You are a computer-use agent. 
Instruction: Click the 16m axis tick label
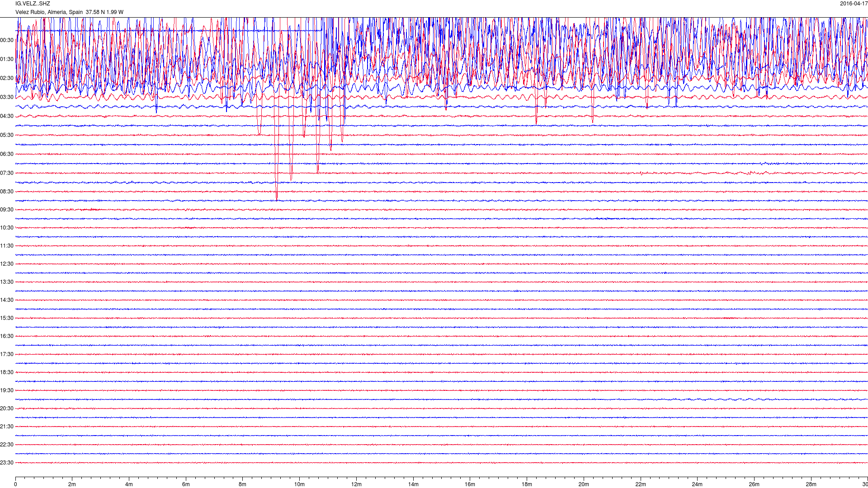point(470,484)
